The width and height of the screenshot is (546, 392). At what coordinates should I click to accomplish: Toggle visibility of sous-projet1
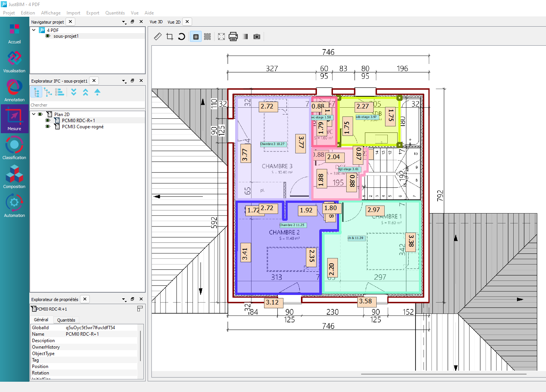[x=48, y=36]
